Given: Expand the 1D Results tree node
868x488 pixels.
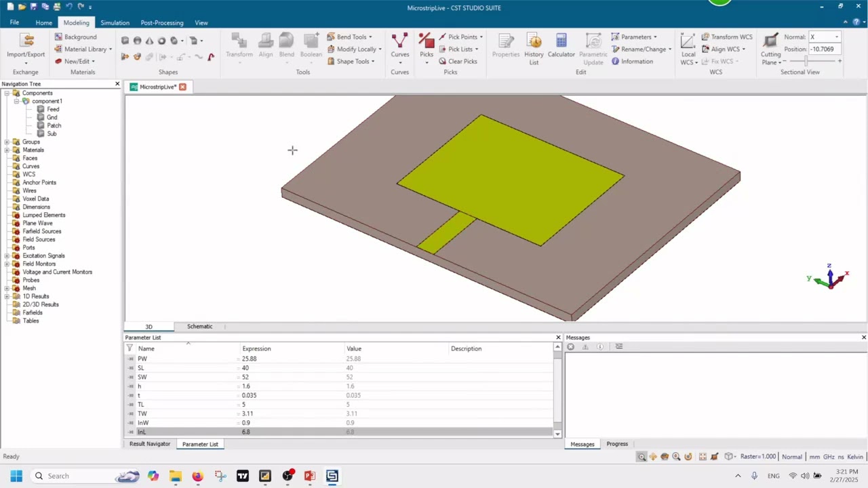Looking at the screenshot, I should point(7,296).
